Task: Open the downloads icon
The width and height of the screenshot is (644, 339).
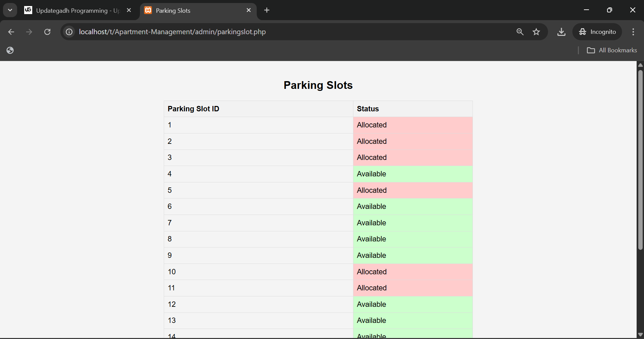Action: point(561,32)
